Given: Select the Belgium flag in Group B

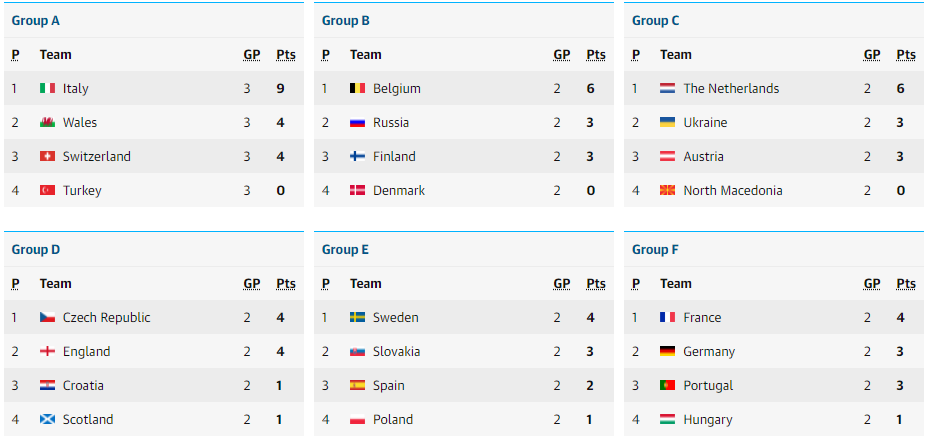Looking at the screenshot, I should (x=358, y=88).
